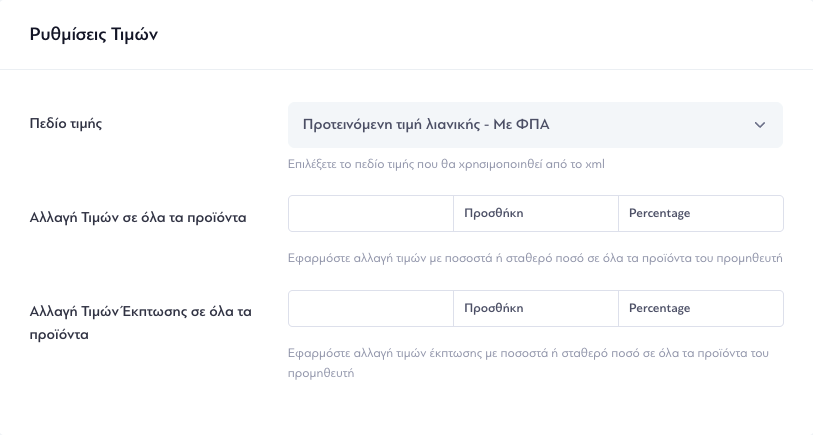Click the word 'xml' in the hint text

point(595,164)
